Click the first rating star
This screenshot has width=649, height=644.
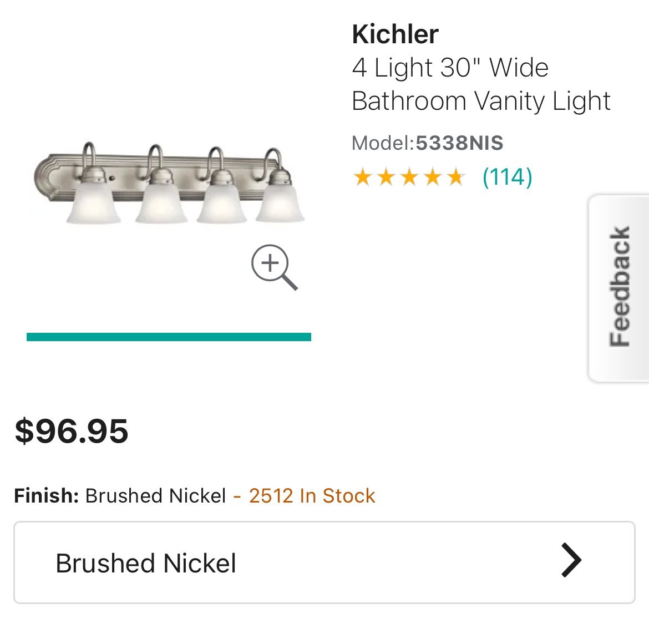tap(363, 178)
